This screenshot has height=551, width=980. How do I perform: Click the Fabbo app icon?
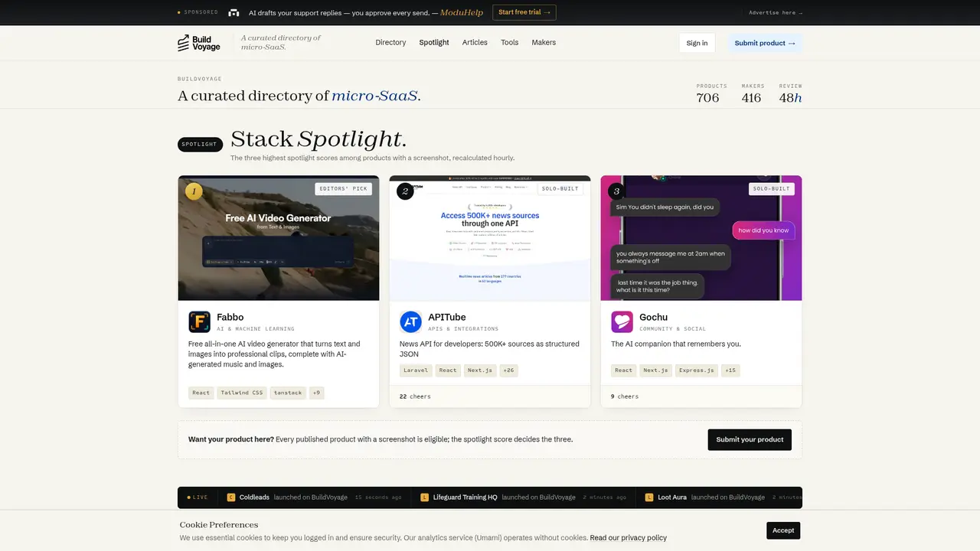(x=199, y=321)
